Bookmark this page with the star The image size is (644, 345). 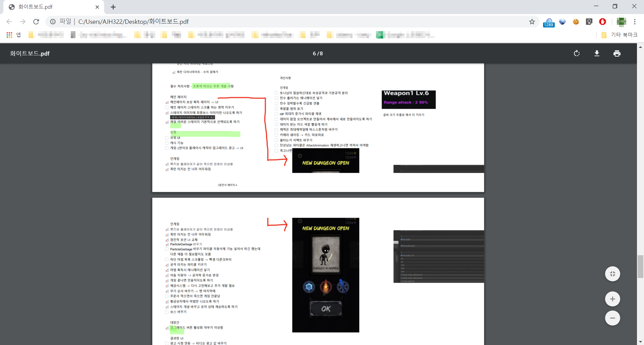532,22
